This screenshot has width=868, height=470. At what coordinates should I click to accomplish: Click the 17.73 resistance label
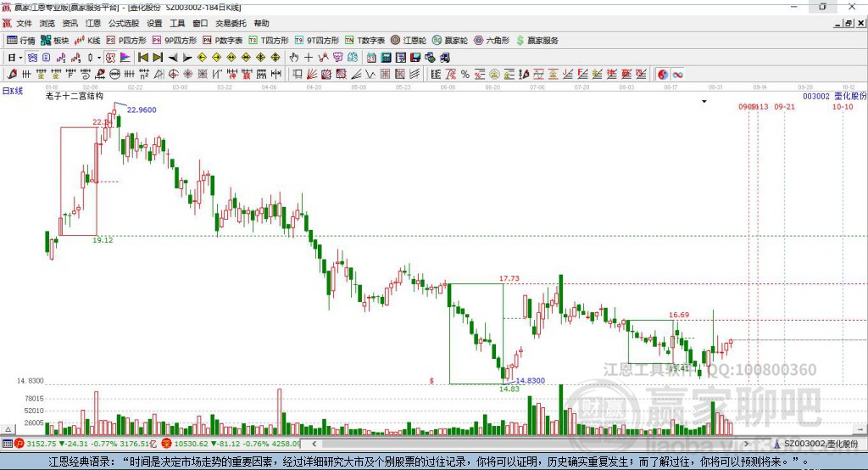coord(509,278)
